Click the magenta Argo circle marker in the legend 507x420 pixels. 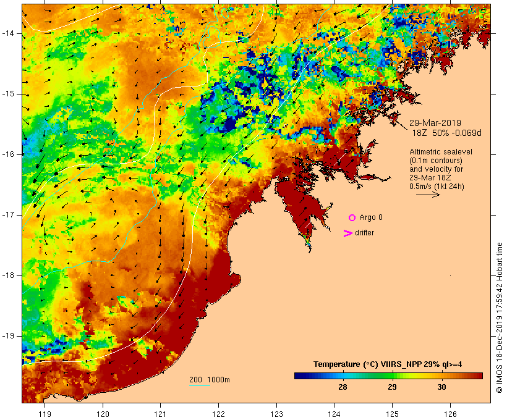[x=352, y=218]
